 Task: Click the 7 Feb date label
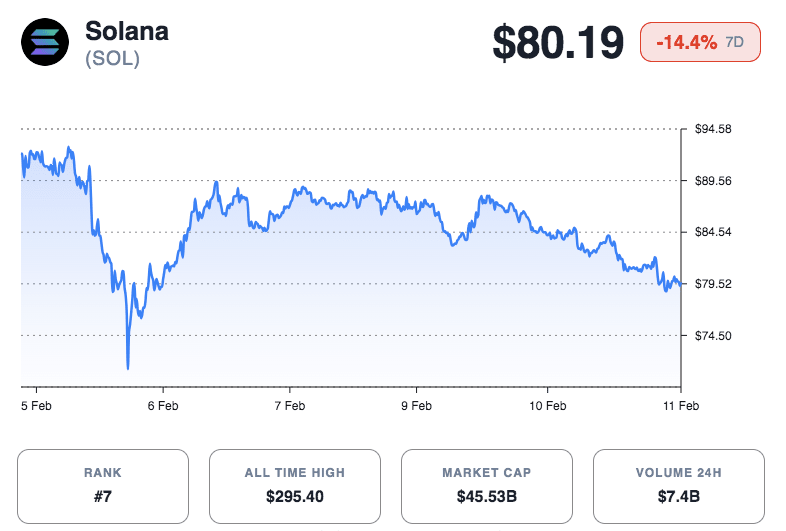pos(289,405)
